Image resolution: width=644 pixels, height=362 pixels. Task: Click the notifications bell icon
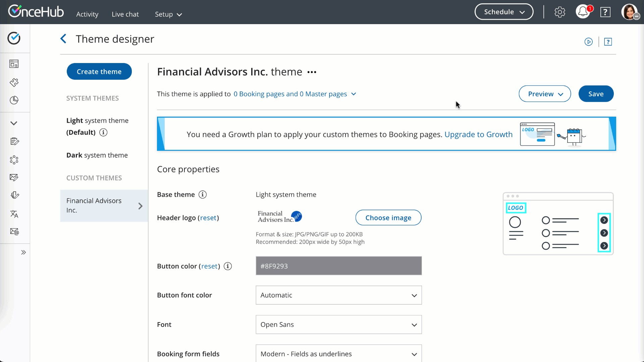click(x=583, y=12)
